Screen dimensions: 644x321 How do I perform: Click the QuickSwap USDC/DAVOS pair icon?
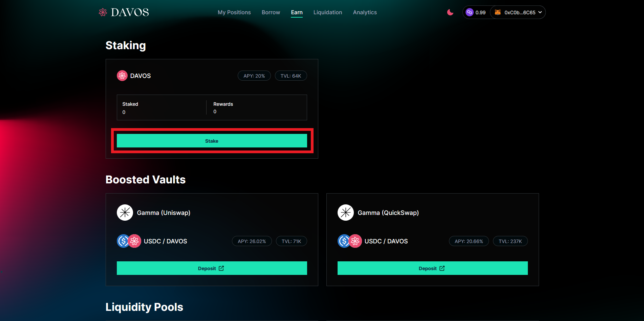tap(350, 241)
